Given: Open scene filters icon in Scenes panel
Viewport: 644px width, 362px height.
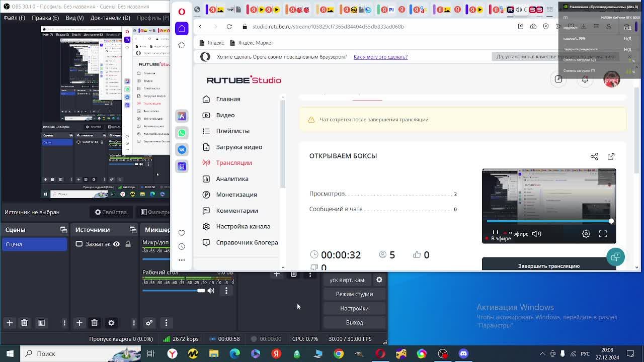Looking at the screenshot, I should [x=41, y=323].
